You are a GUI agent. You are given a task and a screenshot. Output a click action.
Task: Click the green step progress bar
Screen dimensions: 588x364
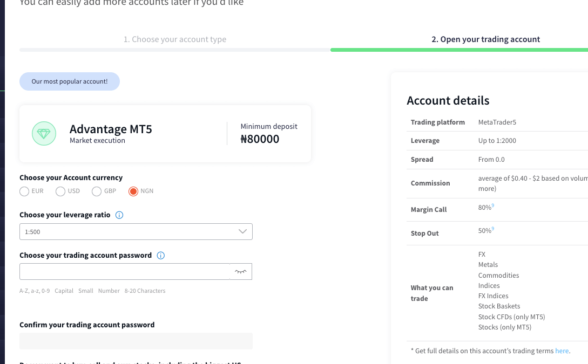[x=459, y=50]
